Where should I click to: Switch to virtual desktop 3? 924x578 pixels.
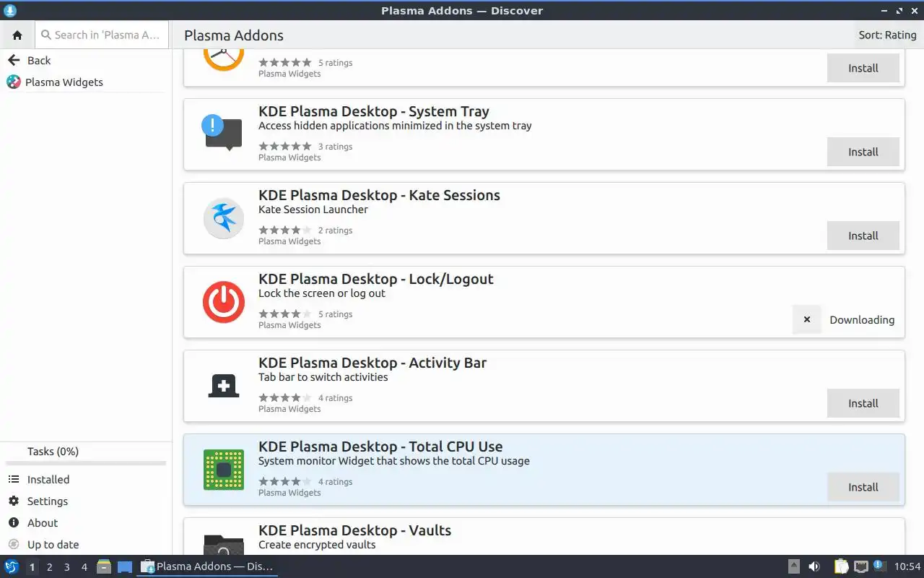66,567
